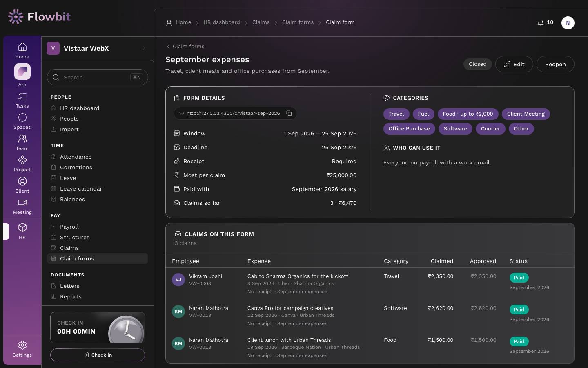Open Client lunch with Urban Threads claim
The width and height of the screenshot is (588, 368).
pos(289,340)
